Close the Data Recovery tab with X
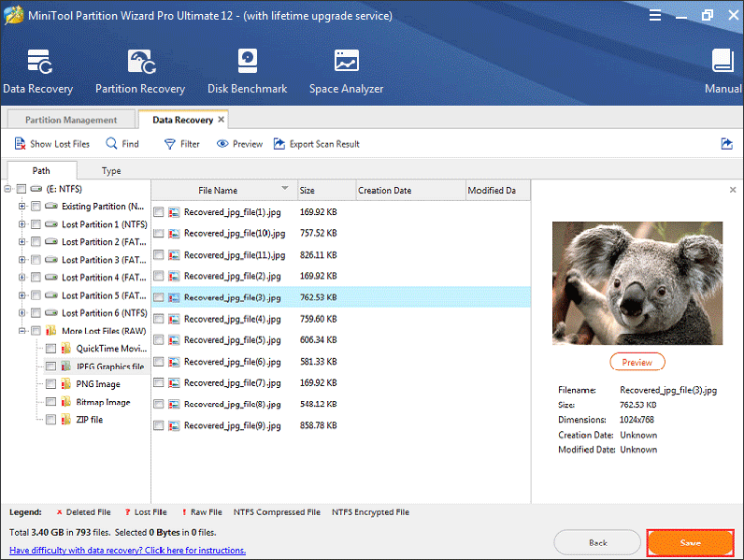This screenshot has height=560, width=744. (x=222, y=120)
